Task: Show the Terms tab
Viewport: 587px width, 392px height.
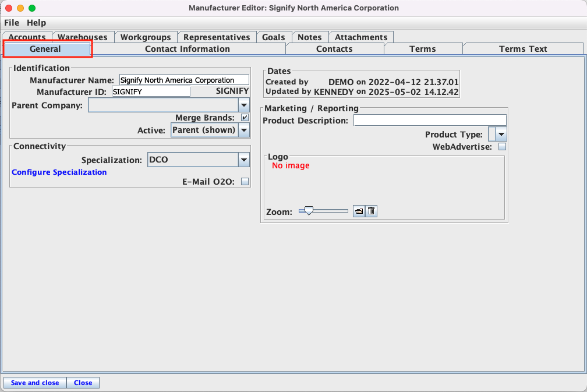Action: tap(423, 49)
